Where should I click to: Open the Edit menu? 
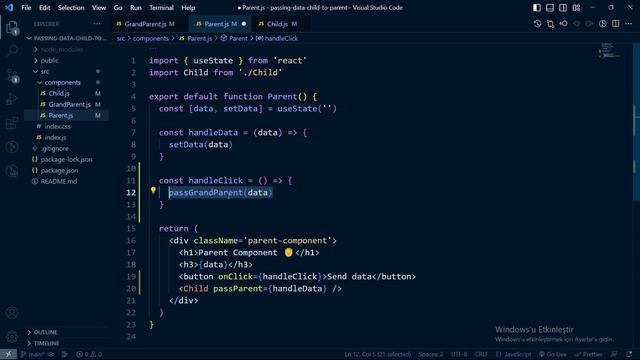click(x=44, y=8)
